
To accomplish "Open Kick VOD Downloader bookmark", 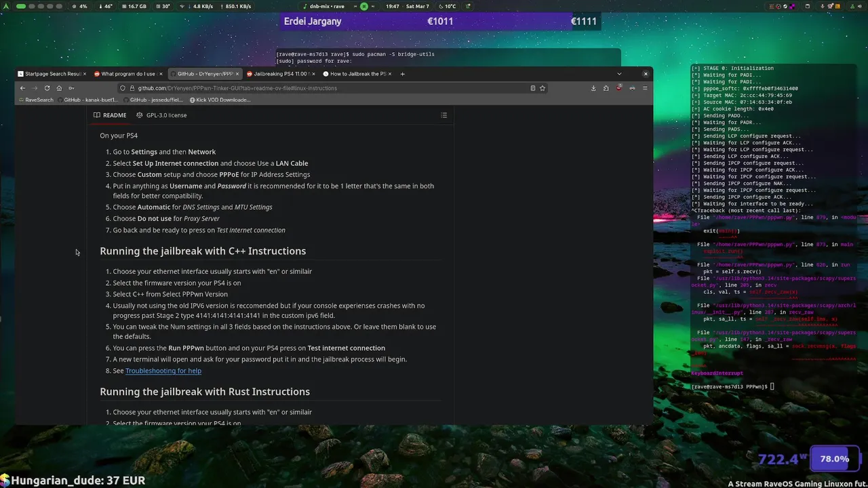I will tap(220, 100).
